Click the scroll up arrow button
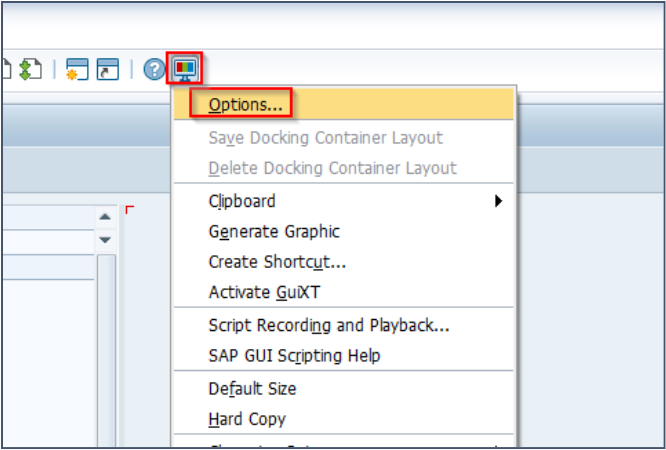This screenshot has width=666, height=450. (x=105, y=217)
